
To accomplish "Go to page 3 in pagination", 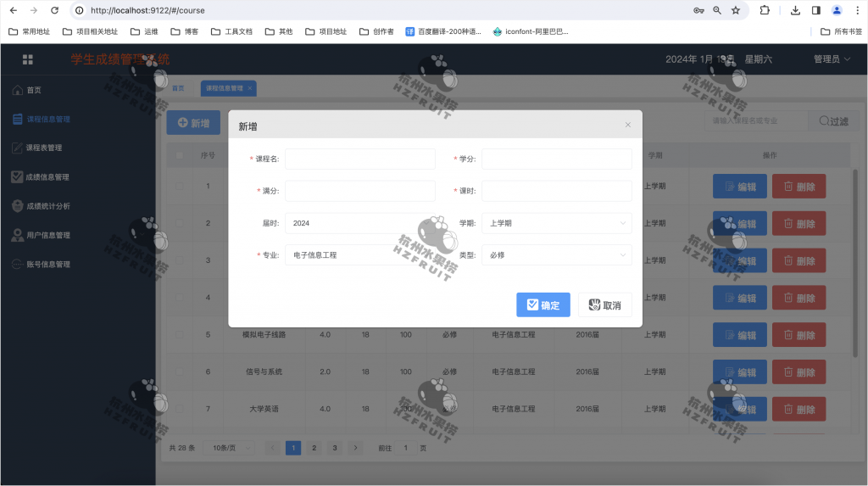I will point(334,448).
